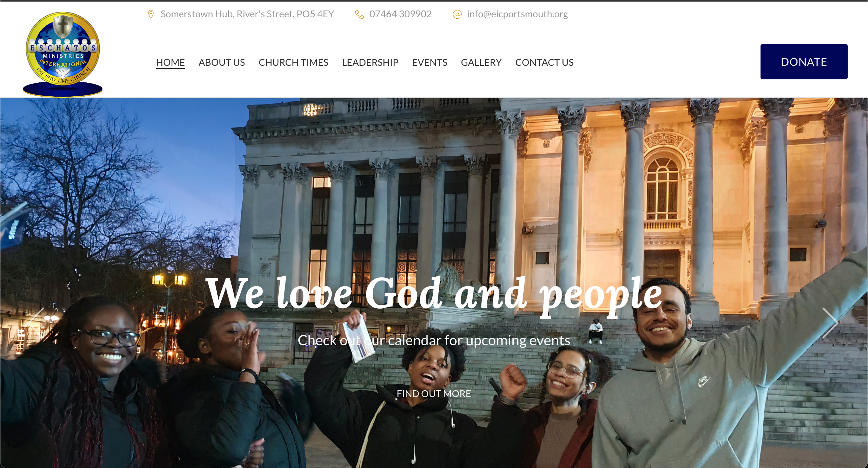
Task: Open the Home menu item
Action: click(x=170, y=62)
